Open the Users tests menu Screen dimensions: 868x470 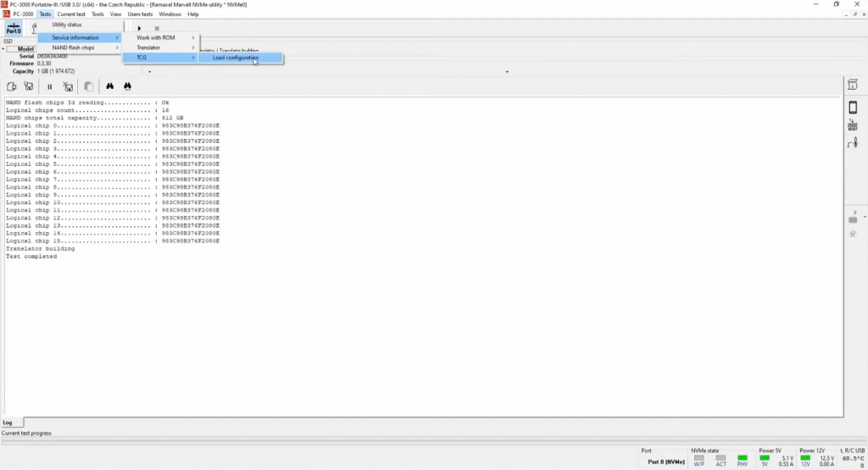[x=140, y=14]
